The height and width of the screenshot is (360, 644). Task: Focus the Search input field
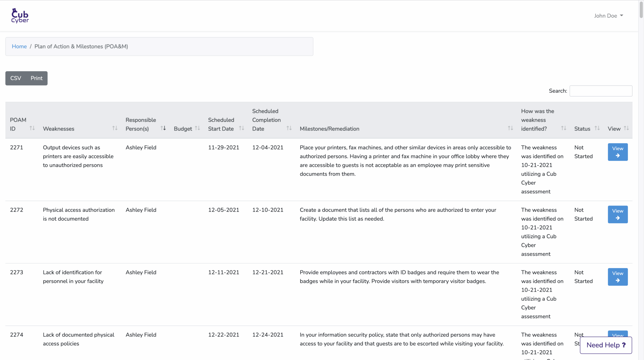coord(600,91)
